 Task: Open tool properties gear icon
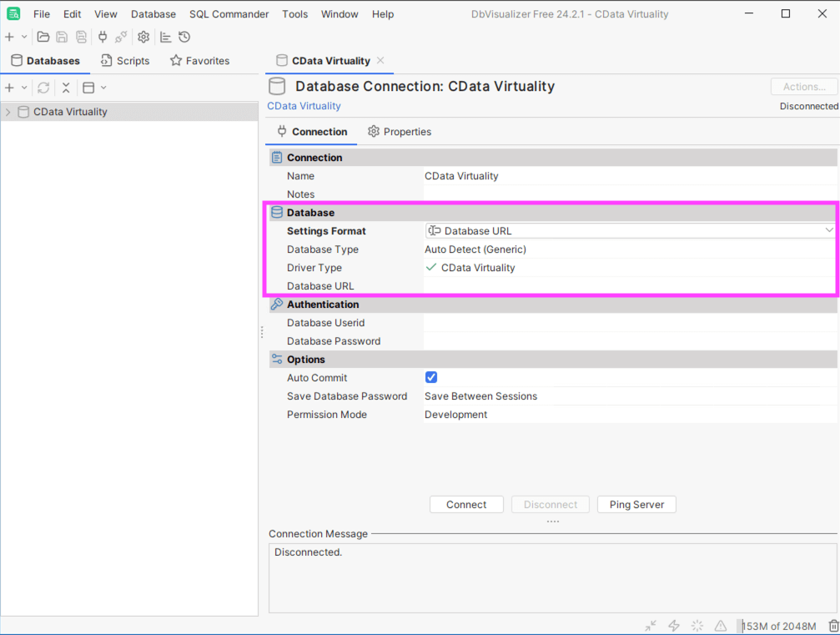coord(143,37)
